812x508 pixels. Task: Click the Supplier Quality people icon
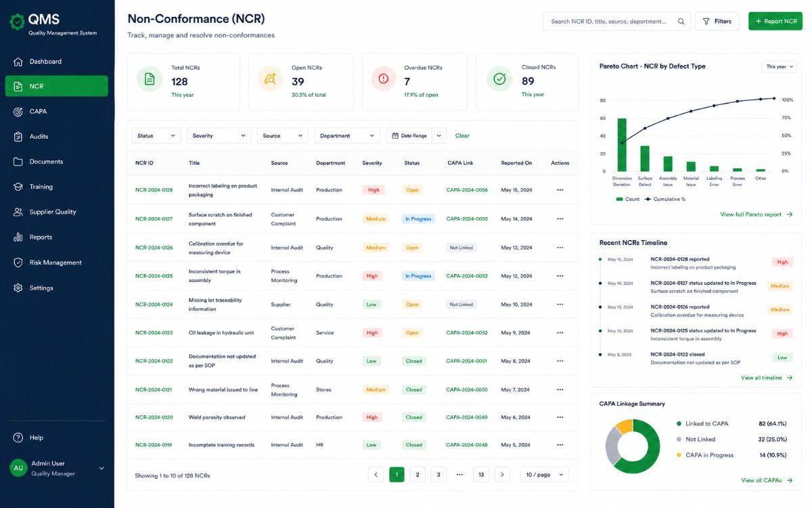pyautogui.click(x=18, y=212)
